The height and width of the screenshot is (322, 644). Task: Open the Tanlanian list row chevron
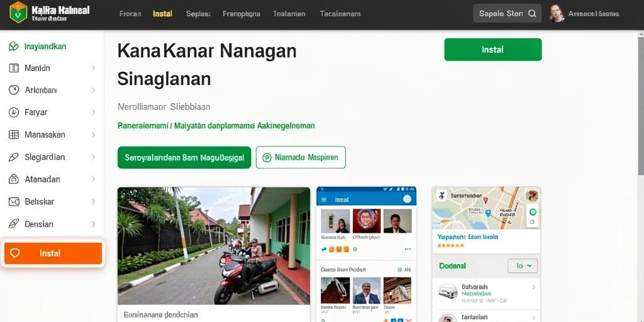click(533, 318)
